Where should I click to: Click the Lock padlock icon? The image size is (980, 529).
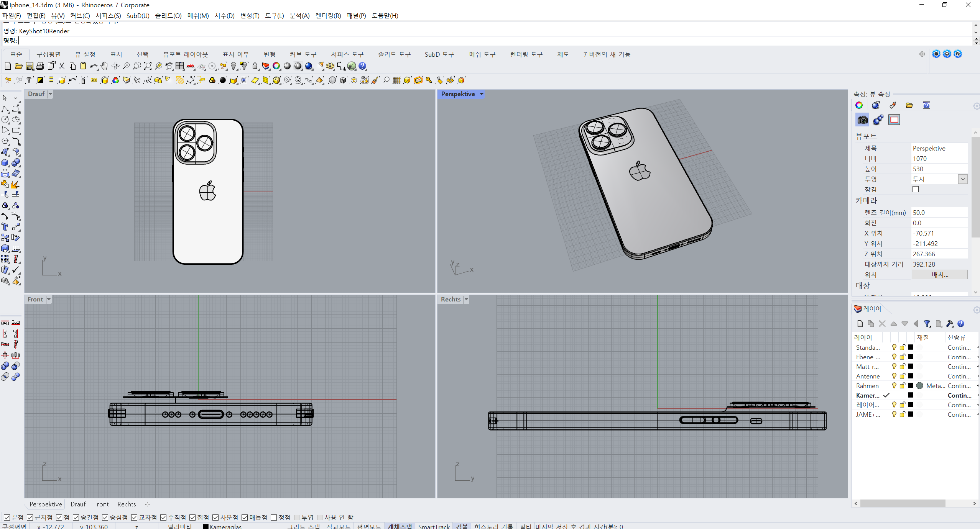tap(255, 66)
